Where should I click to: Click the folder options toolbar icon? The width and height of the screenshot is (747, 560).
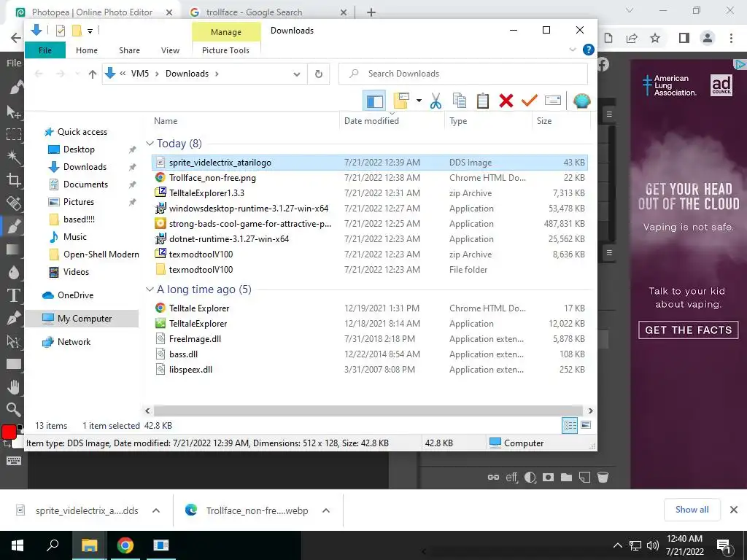pyautogui.click(x=401, y=101)
